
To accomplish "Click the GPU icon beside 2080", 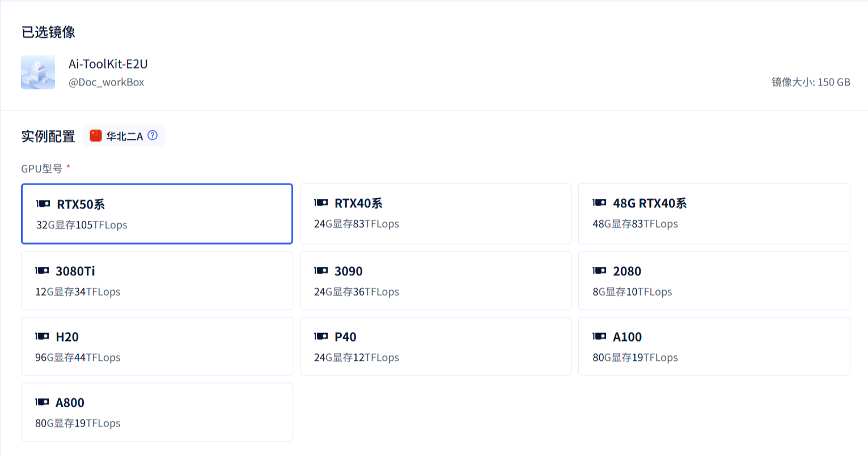I will point(599,271).
